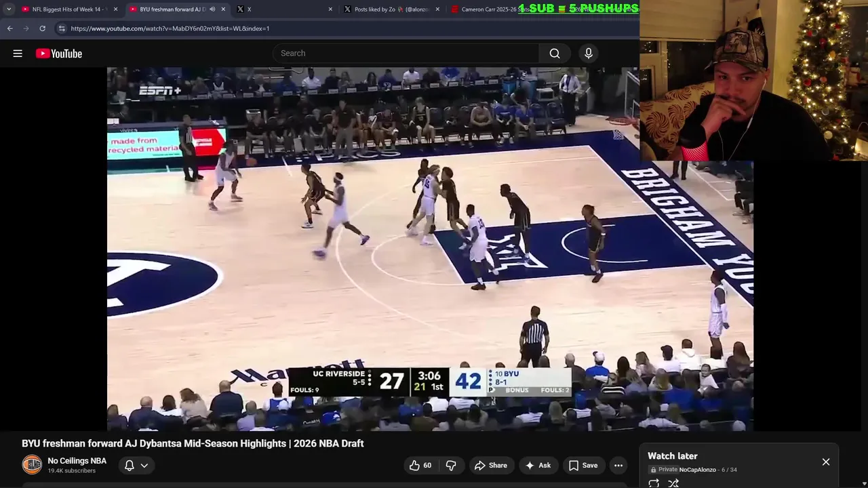The image size is (868, 488).
Task: Go forward with the browser forward arrow
Action: click(26, 28)
